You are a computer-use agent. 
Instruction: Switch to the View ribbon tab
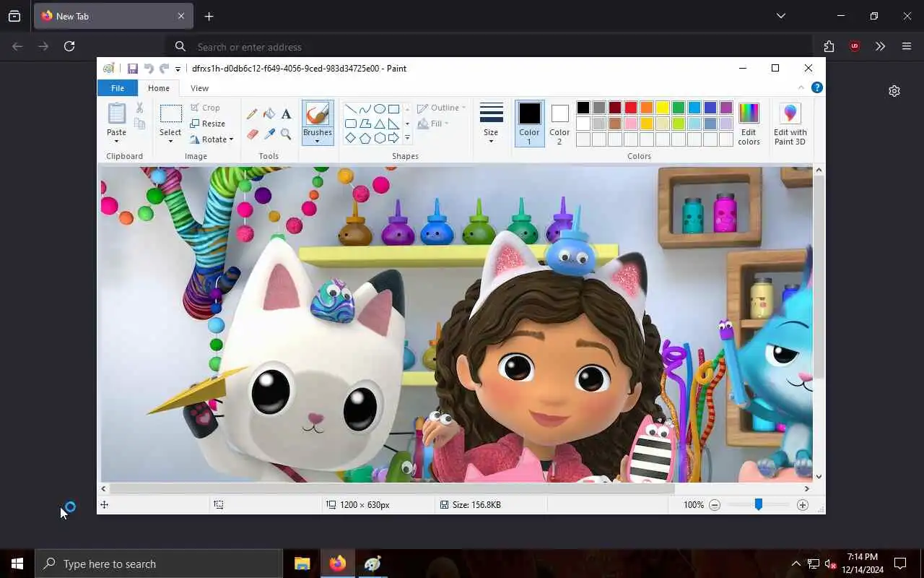click(199, 88)
